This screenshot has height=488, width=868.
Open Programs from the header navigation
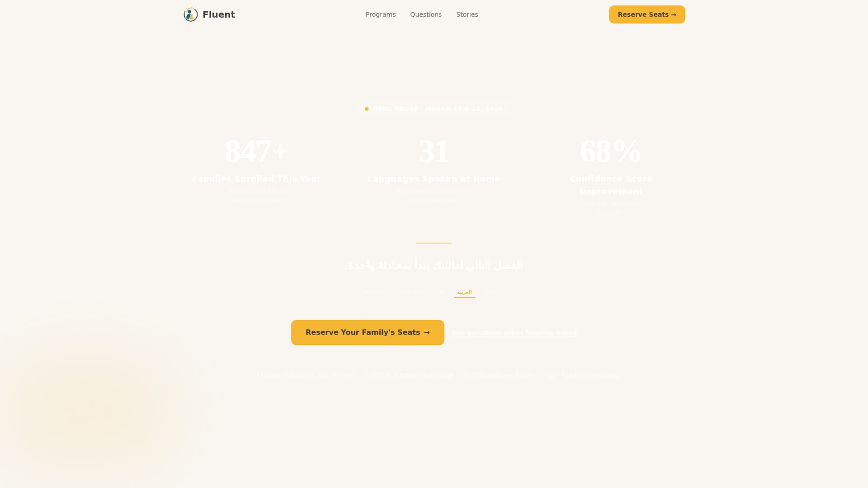(x=380, y=14)
